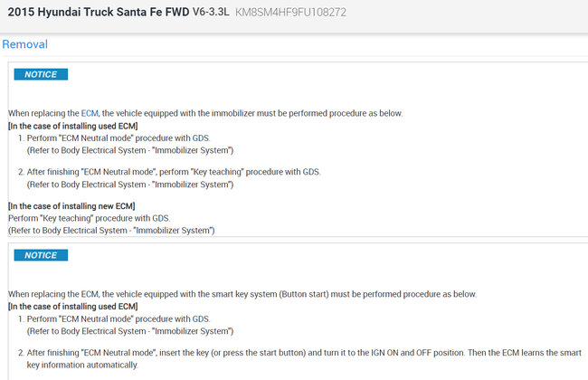
Task: Click the V6-3.3L engine label
Action: [211, 14]
